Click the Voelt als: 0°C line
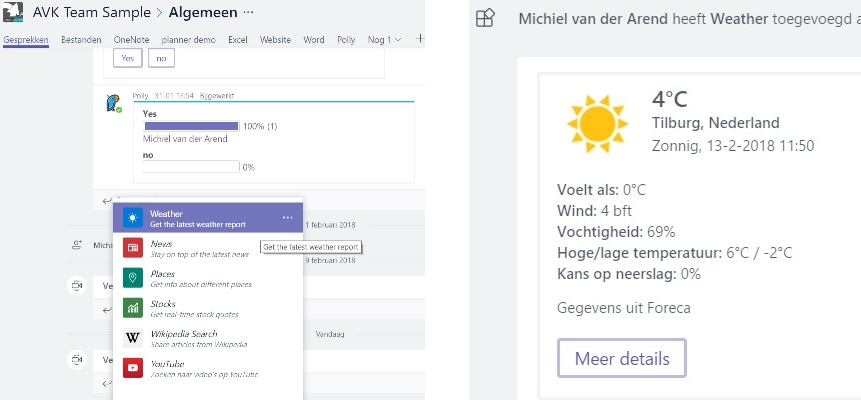The height and width of the screenshot is (400, 861). [x=601, y=190]
